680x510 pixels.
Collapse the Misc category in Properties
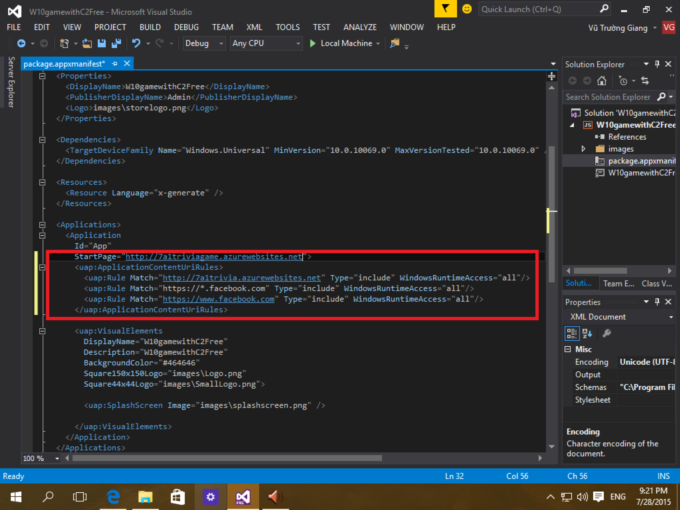568,349
